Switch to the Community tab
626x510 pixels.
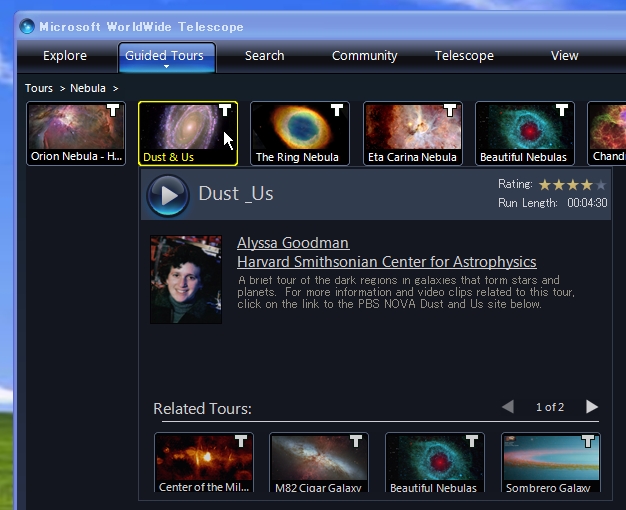pos(365,56)
